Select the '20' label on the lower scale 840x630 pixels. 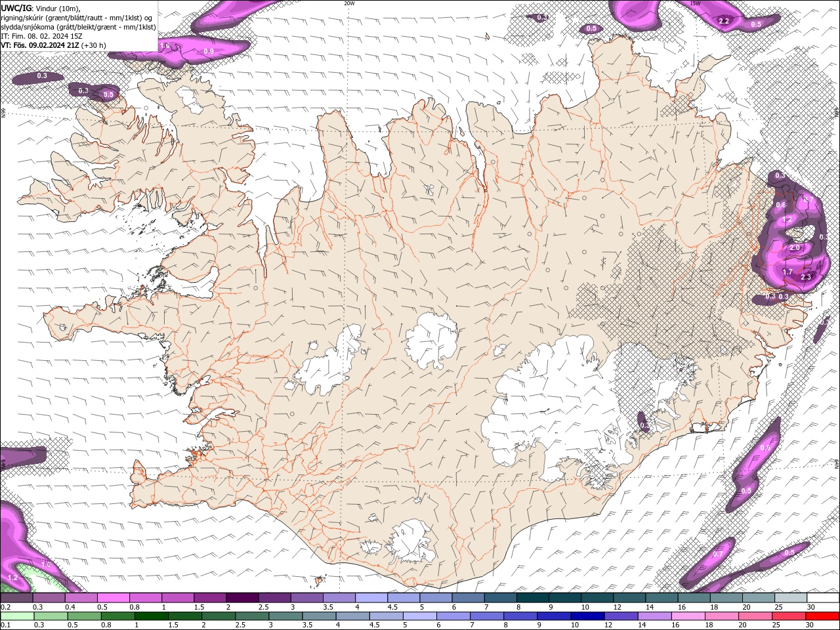(742, 625)
